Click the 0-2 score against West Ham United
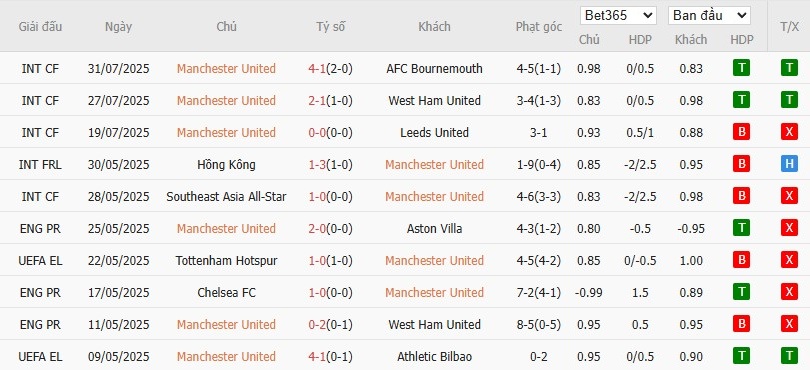Screen dimensions: 810x370 [x=317, y=325]
